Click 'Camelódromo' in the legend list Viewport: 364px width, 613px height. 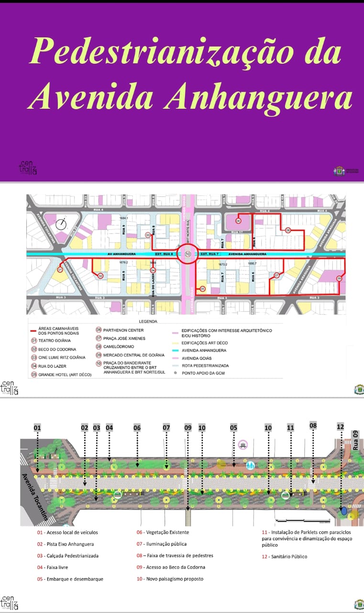pyautogui.click(x=115, y=346)
